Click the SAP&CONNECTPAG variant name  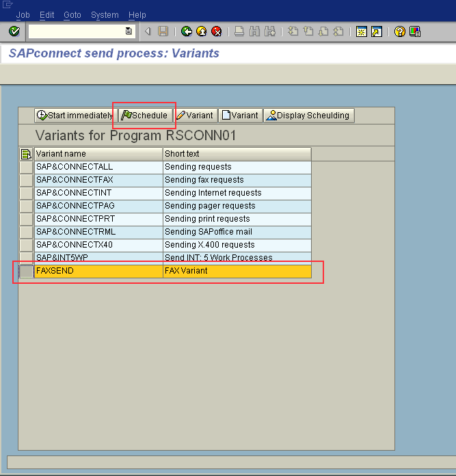pyautogui.click(x=98, y=206)
